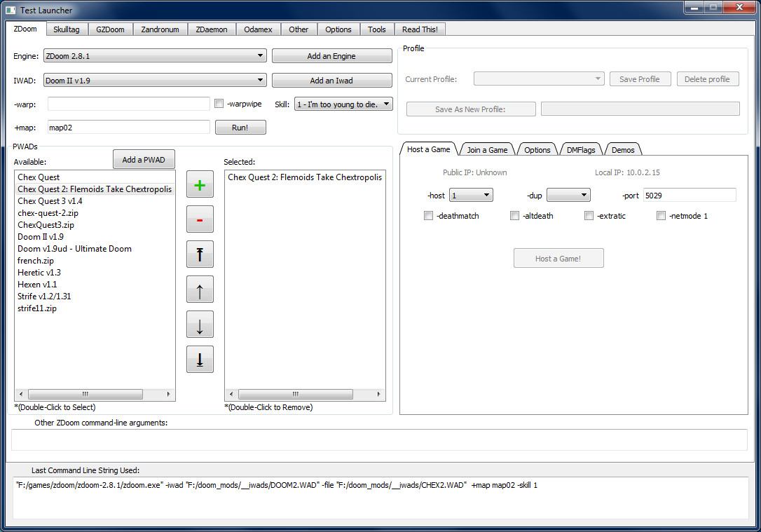Open the Engine dropdown showing ZDoom 2.8.1

click(155, 56)
